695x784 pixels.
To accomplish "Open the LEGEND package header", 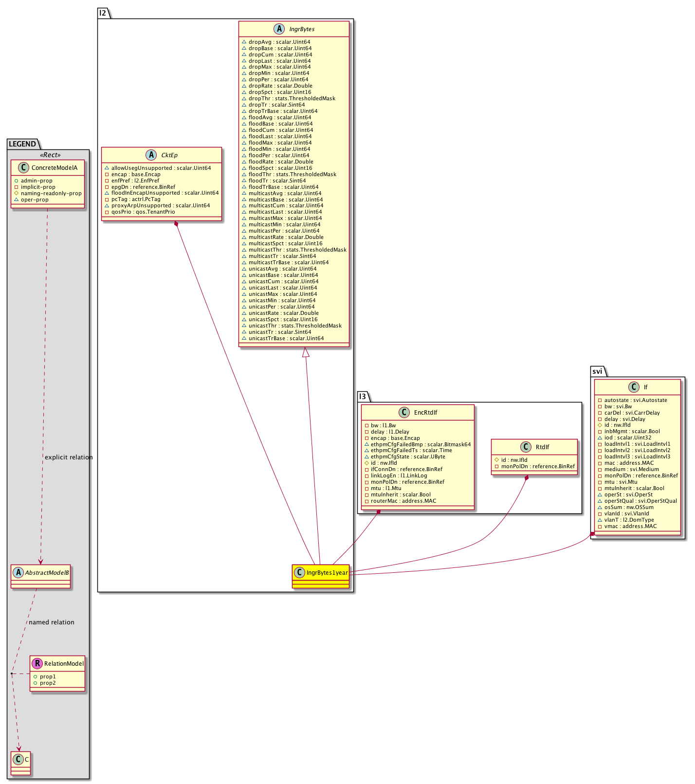I will click(22, 144).
